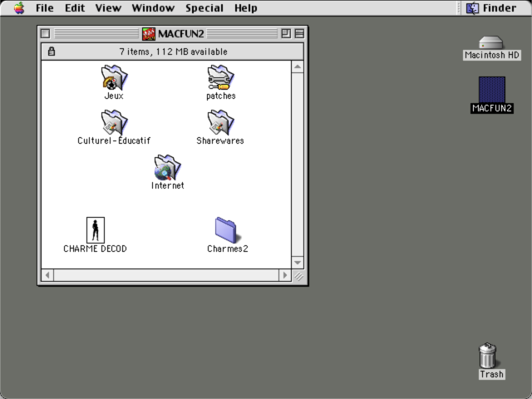Click the horizontal scrollbar right arrow
The height and width of the screenshot is (399, 532).
click(284, 275)
